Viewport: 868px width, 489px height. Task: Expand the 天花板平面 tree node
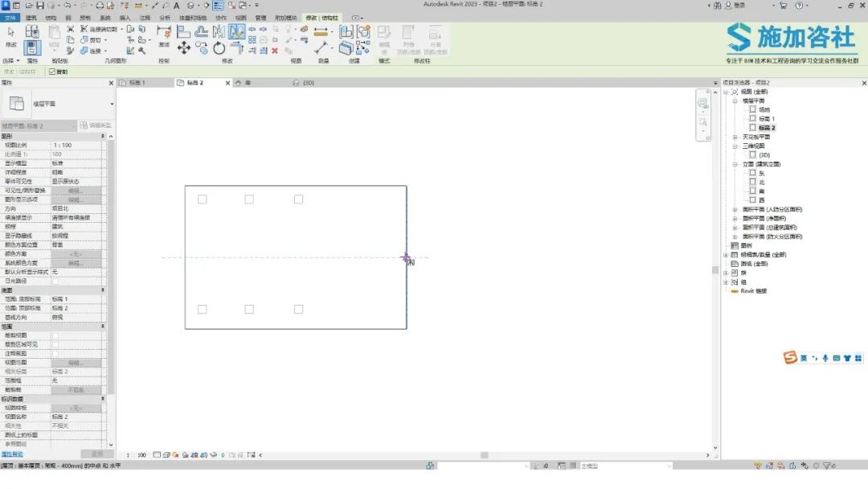[x=735, y=137]
